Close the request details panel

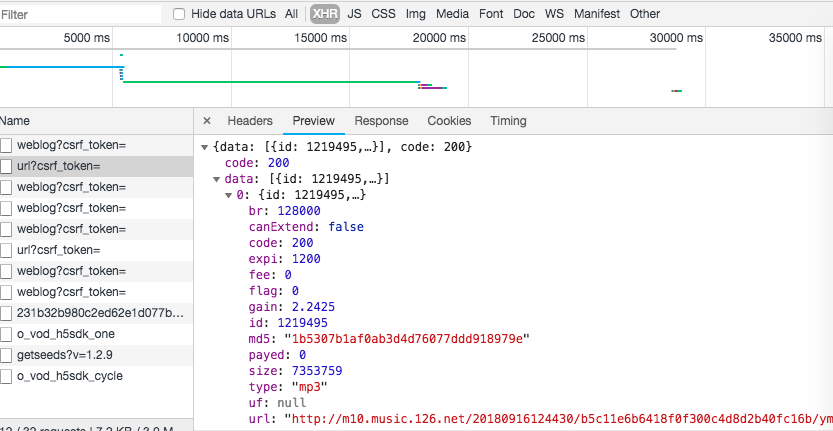click(x=207, y=121)
